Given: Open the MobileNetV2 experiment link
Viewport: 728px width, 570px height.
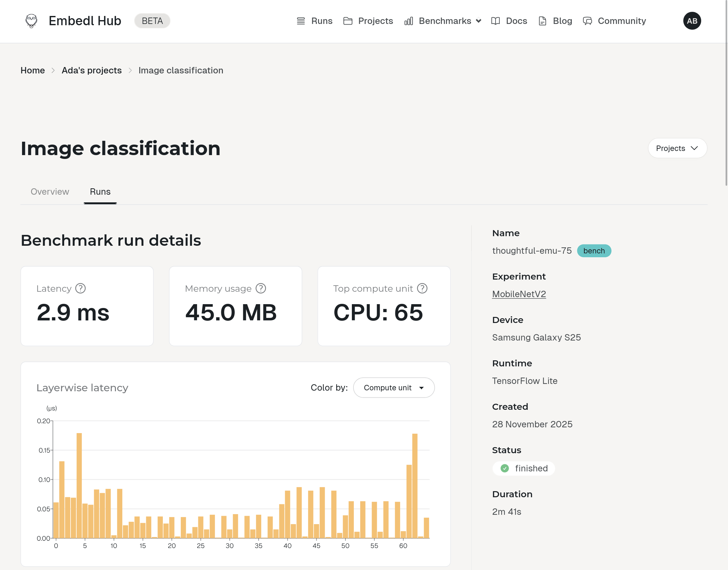Looking at the screenshot, I should [x=519, y=294].
